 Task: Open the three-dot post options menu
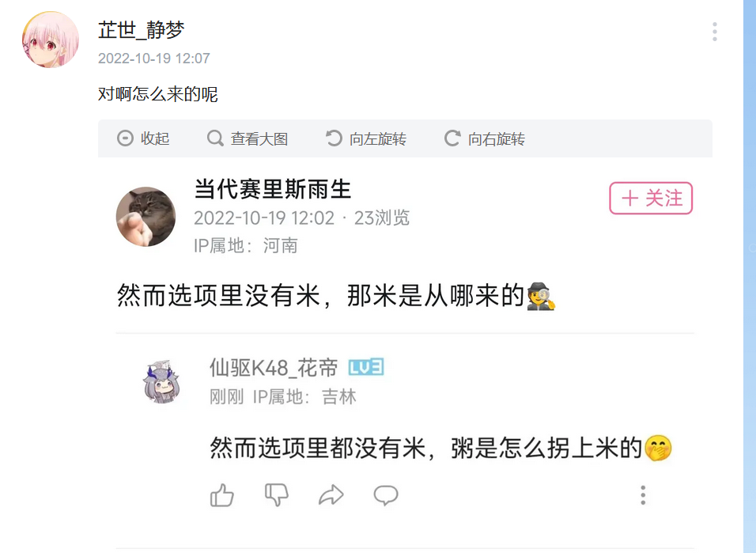coord(715,32)
